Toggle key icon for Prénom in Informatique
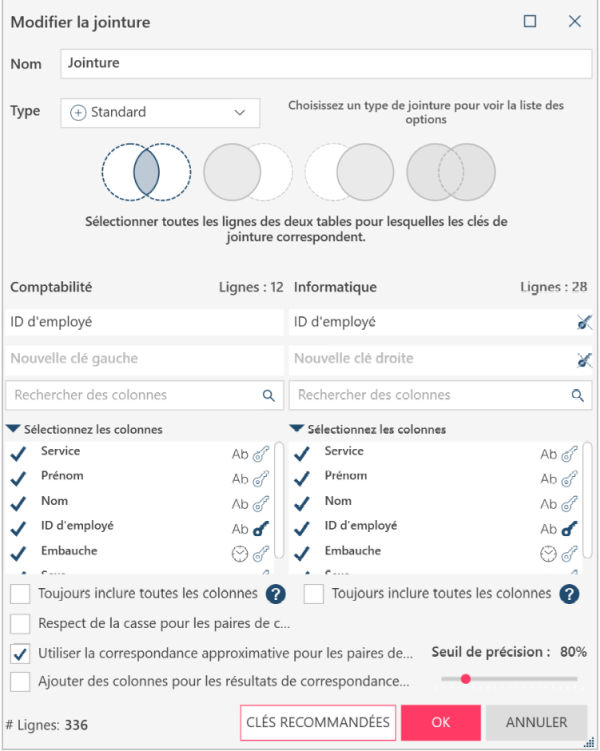 click(570, 478)
